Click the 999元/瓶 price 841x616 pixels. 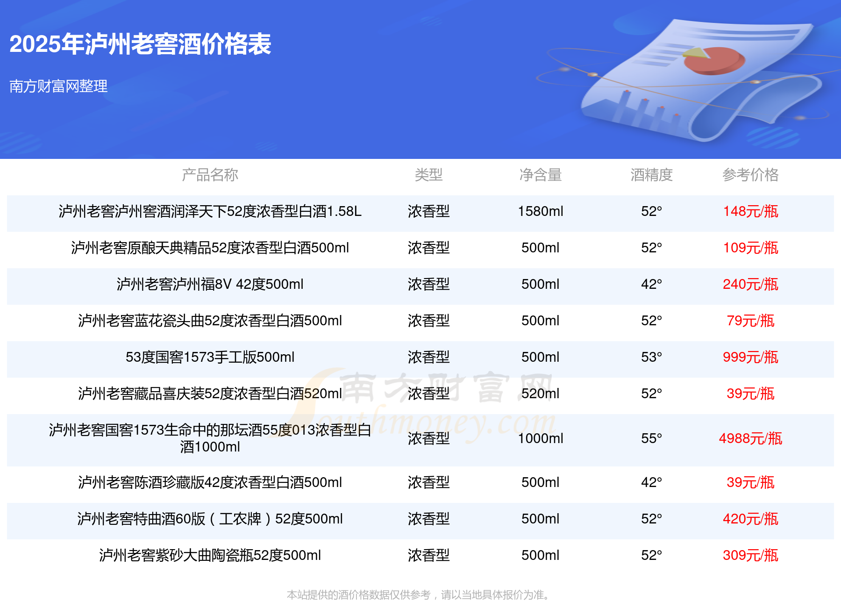[750, 357]
